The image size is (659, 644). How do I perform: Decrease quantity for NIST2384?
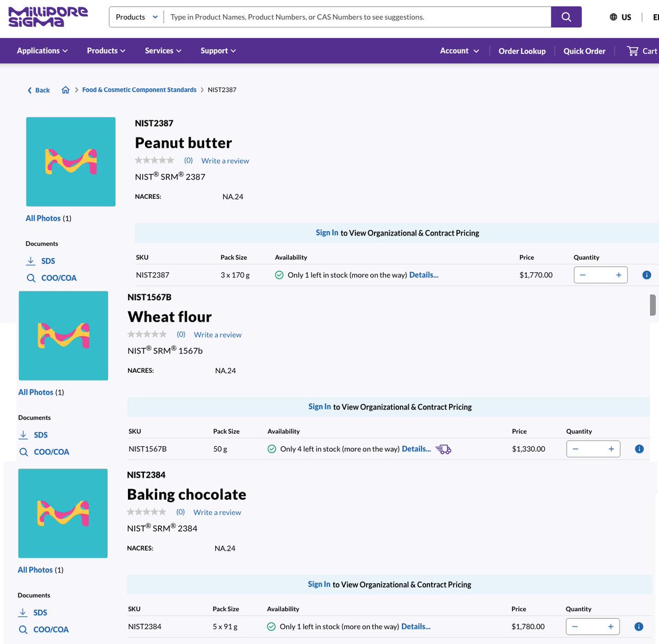575,626
